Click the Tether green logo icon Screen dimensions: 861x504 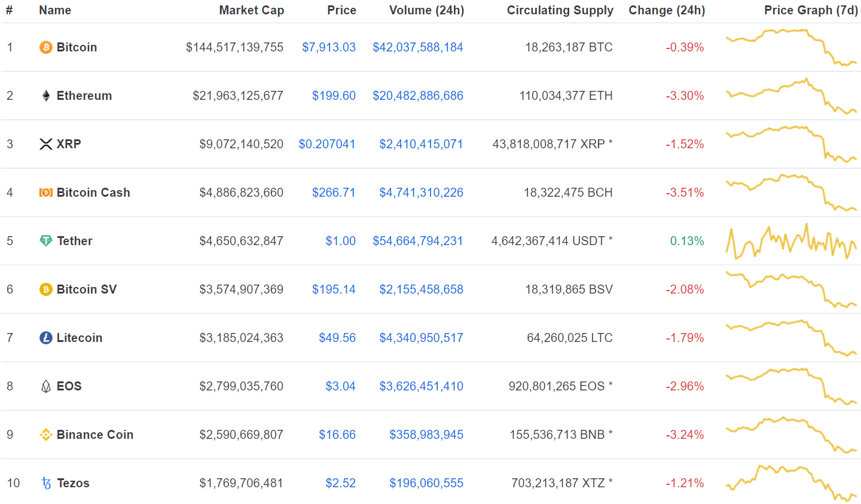46,241
